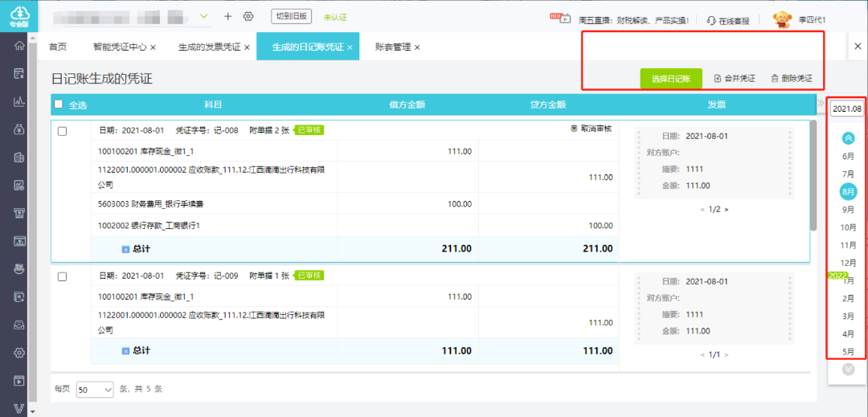This screenshot has width=868, height=417.
Task: Click the V logo icon at sidebar bottom
Action: [19, 409]
